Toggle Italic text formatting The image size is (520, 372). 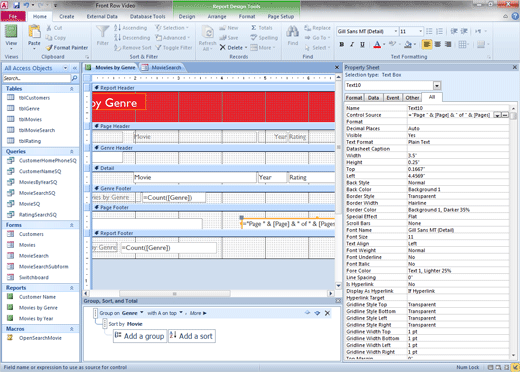352,44
